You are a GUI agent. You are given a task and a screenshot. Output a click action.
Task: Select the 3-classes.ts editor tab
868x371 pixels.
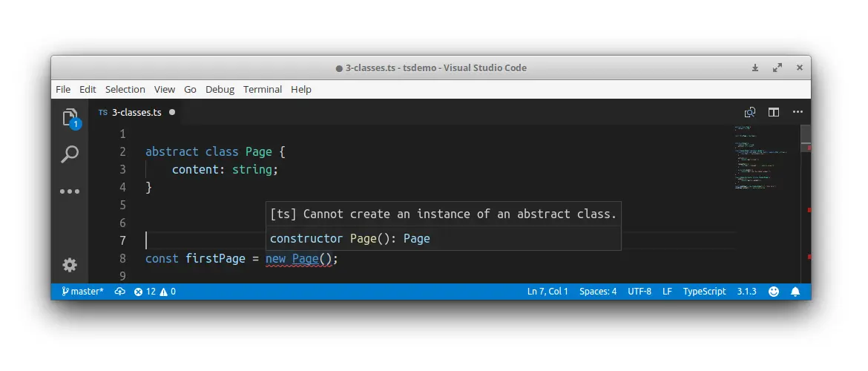pos(137,112)
